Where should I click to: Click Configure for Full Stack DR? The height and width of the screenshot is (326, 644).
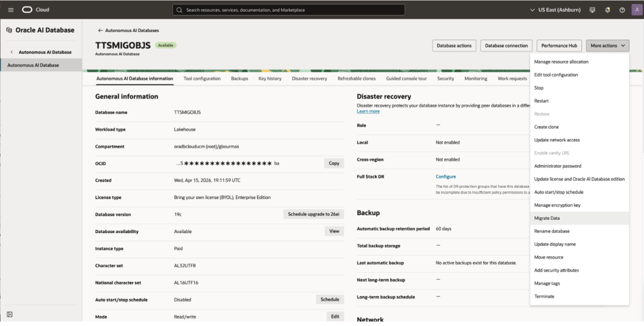pos(446,177)
